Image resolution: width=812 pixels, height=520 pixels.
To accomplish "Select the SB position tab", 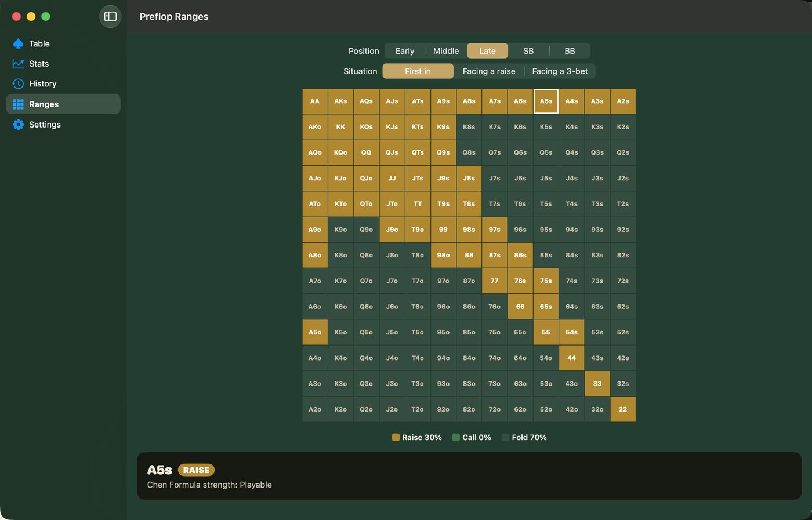I will pos(528,51).
